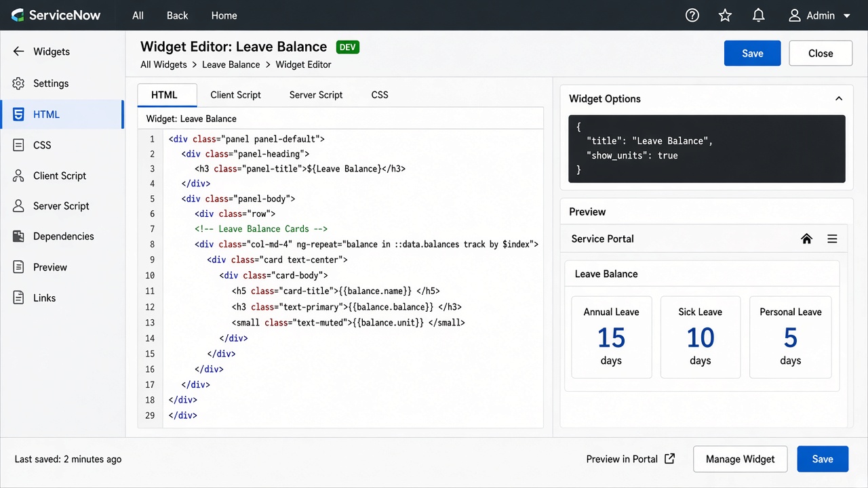This screenshot has width=868, height=488.
Task: Switch to the Client Script tab
Action: [x=235, y=95]
